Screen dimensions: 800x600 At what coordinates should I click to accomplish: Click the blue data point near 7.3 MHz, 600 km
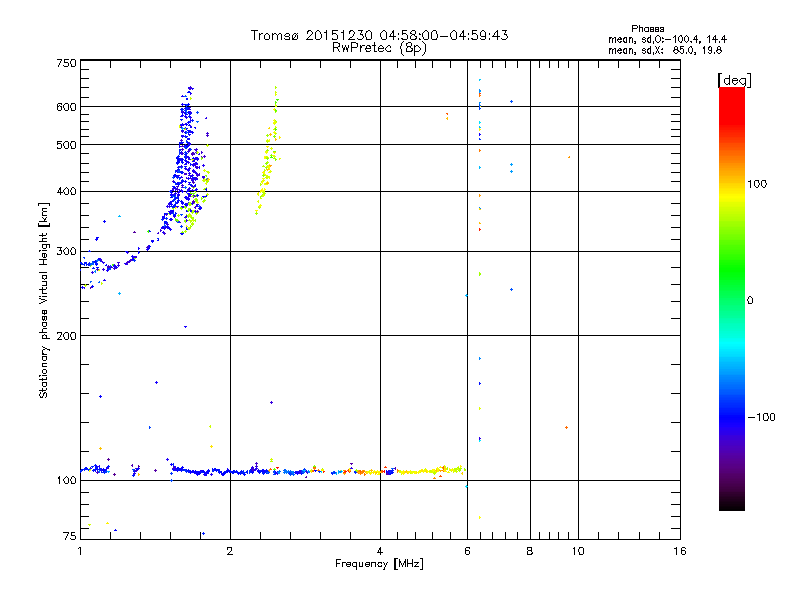pyautogui.click(x=511, y=102)
